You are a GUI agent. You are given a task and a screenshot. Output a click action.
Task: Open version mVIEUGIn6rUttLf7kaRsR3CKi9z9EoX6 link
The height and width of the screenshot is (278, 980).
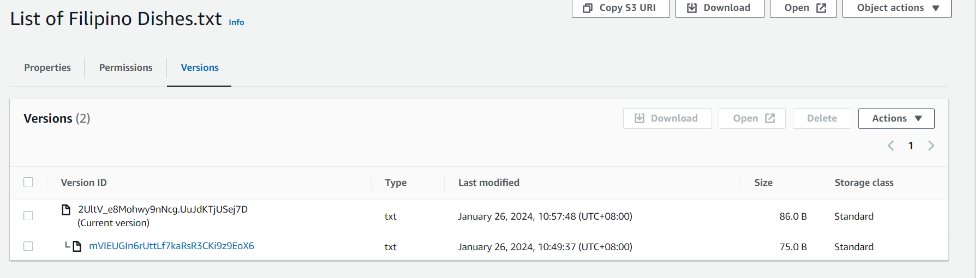point(171,246)
